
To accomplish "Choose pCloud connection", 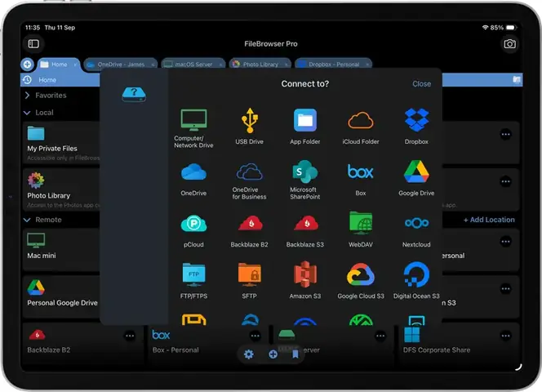I will click(x=193, y=231).
